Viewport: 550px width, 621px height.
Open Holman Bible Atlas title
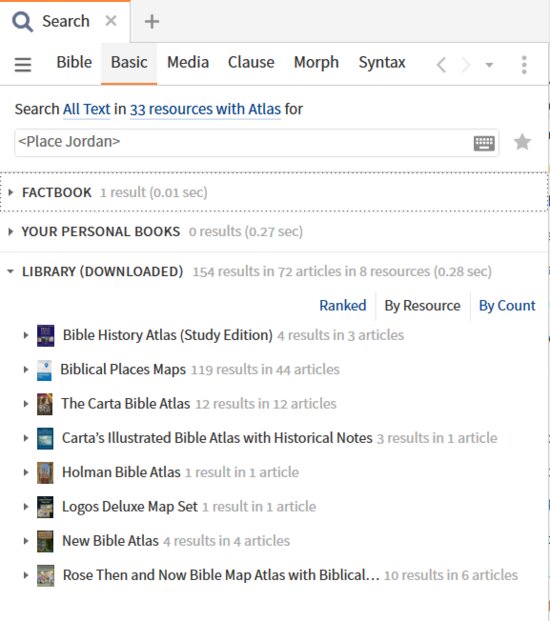pyautogui.click(x=121, y=472)
